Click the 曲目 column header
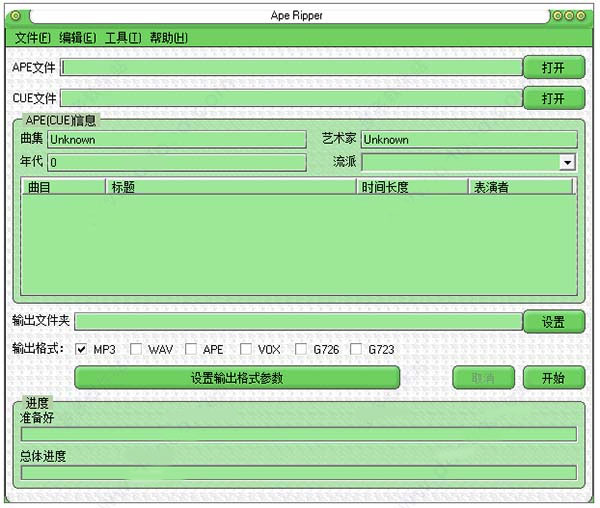 [x=63, y=187]
